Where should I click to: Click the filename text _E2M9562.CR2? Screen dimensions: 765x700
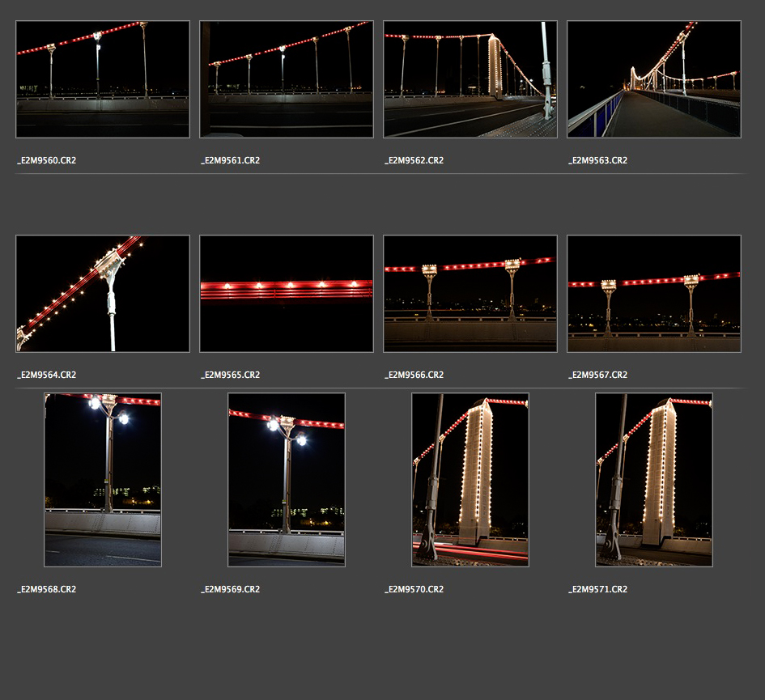[x=414, y=161]
